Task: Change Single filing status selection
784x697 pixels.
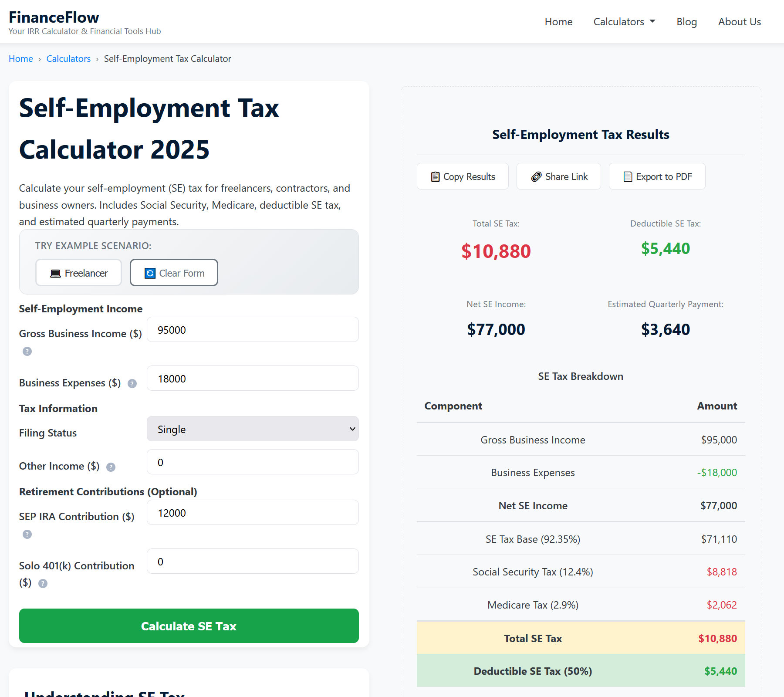Action: click(253, 429)
